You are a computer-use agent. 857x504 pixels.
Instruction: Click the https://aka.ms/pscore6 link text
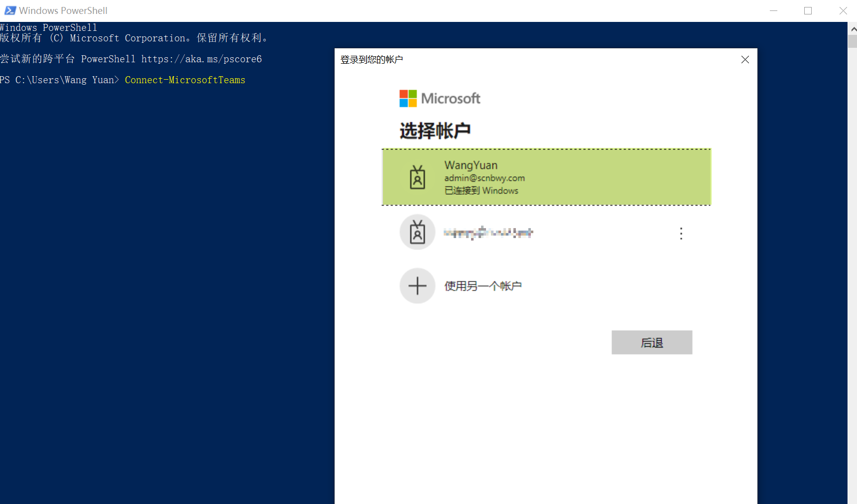coord(201,59)
